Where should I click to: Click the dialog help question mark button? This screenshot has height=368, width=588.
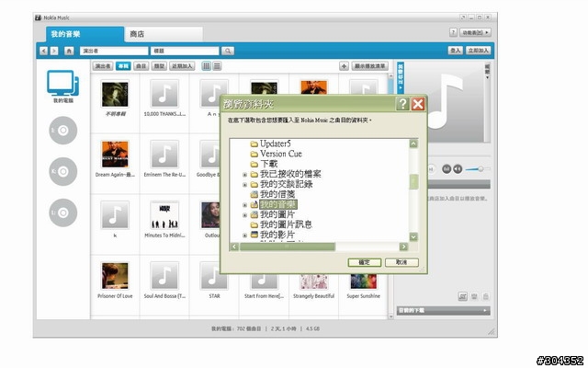[402, 104]
